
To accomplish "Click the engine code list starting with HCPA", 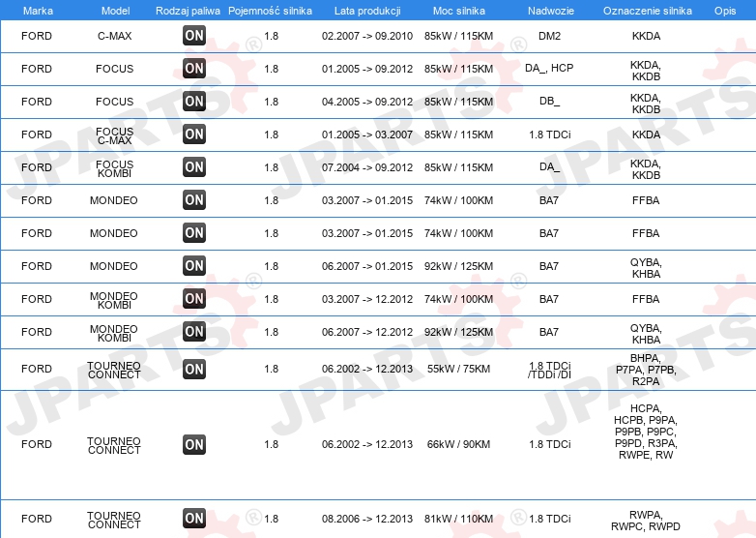I will 646,432.
